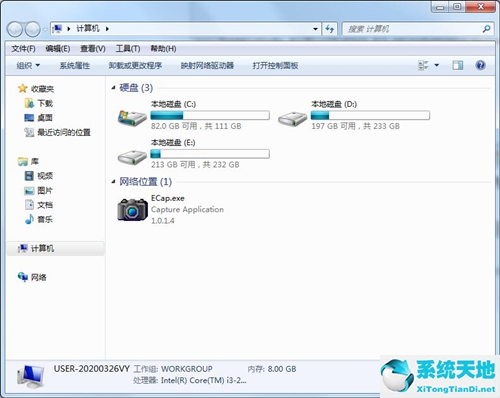This screenshot has width=500, height=398.
Task: Click the ECap.exe file name
Action: point(168,198)
